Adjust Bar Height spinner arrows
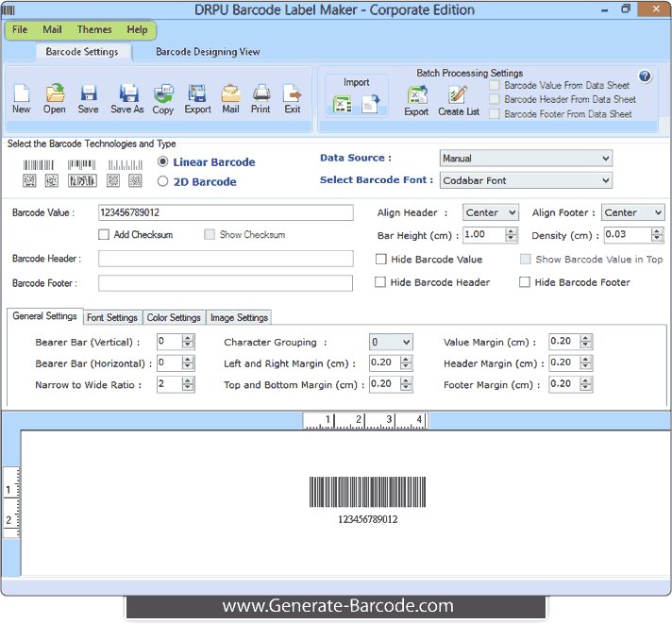This screenshot has height=624, width=672. coord(511,235)
